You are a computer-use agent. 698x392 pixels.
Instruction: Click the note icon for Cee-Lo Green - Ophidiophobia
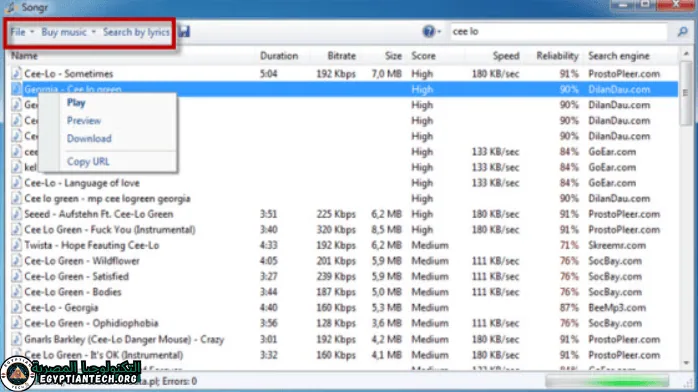[x=16, y=323]
